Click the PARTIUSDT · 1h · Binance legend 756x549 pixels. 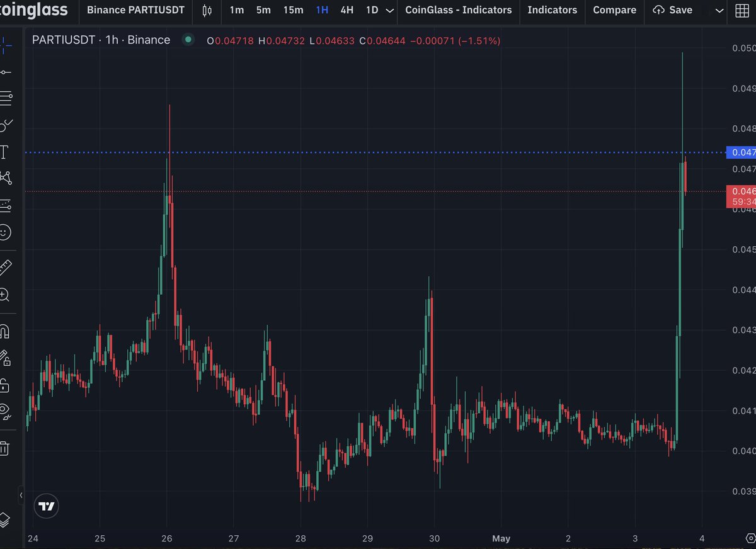point(101,40)
